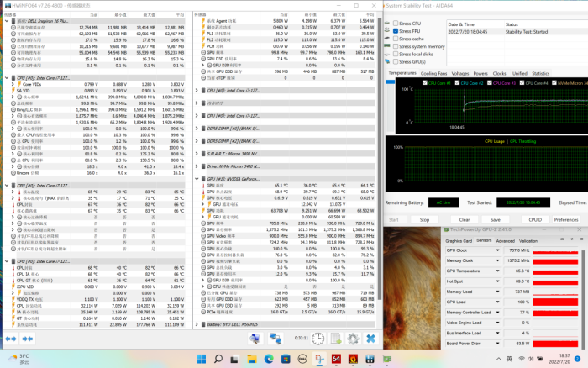Start HWiNFO sensor logging document icon
This screenshot has height=368, width=588.
[x=336, y=339]
